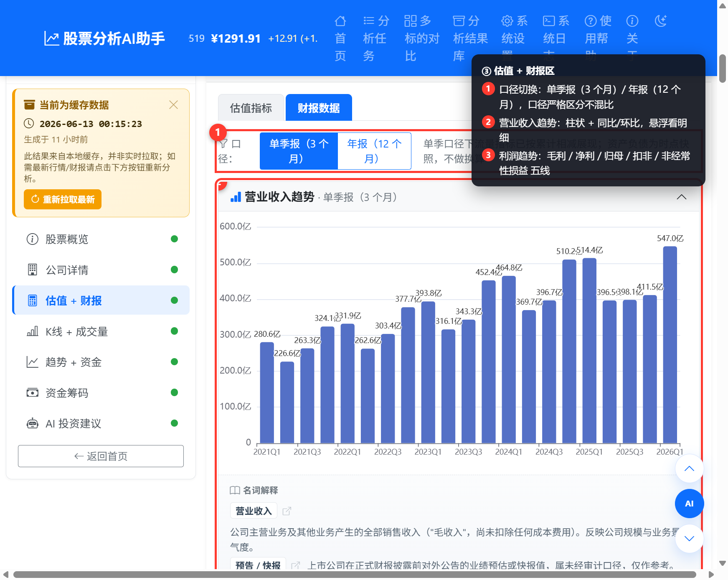Screen dimensions: 728x580
Task: Open the 分析任务 nav item
Action: coord(376,38)
